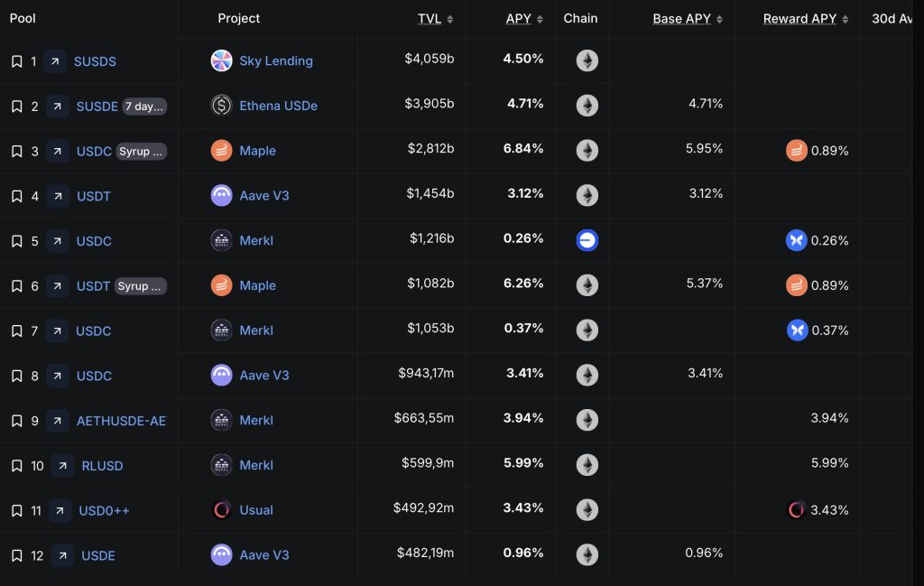Bookmark the SUSDS pool
Viewport: 924px width, 586px height.
(16, 61)
